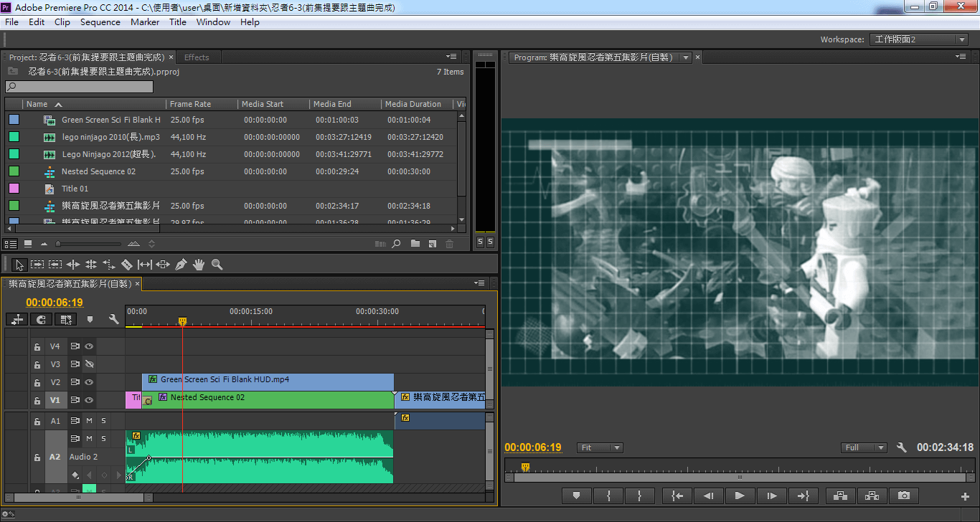
Task: Select the Razor tool
Action: coord(127,265)
